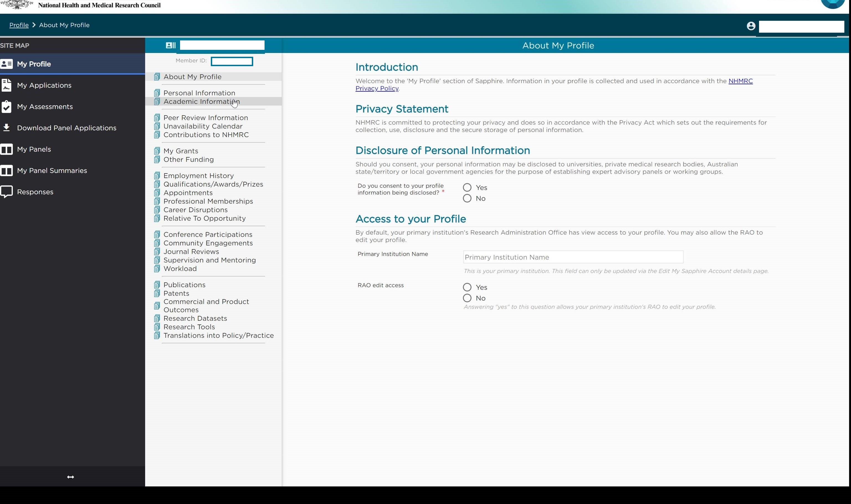The image size is (851, 504).
Task: Go to My Applications
Action: coord(44,85)
